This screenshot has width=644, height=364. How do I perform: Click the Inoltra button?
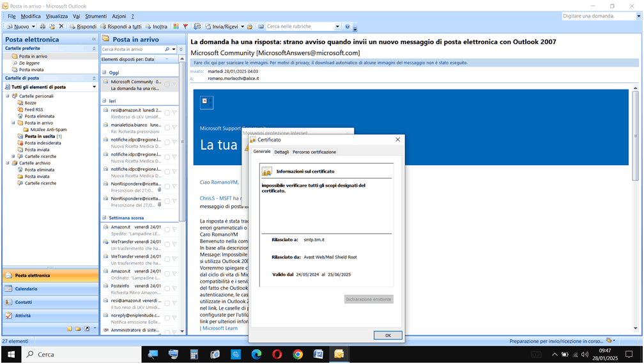coord(157,26)
